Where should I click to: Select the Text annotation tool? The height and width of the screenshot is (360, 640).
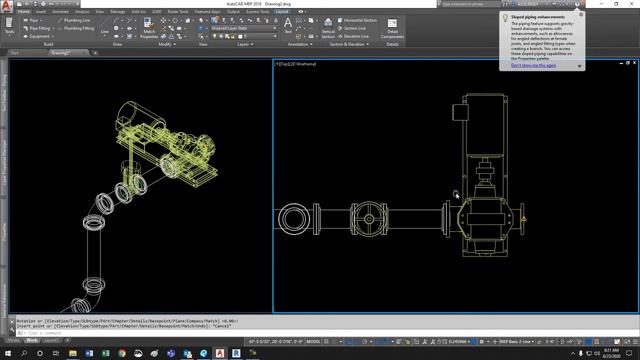(x=288, y=25)
